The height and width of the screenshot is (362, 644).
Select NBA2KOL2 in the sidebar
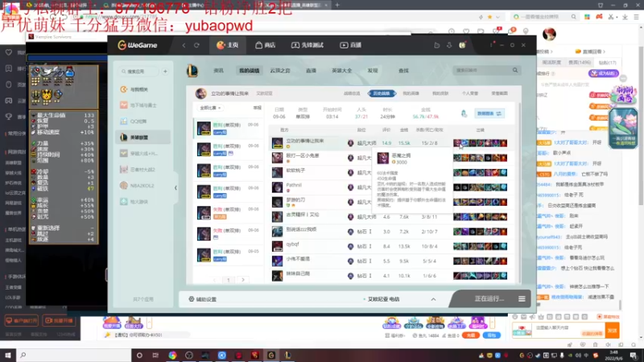(143, 186)
